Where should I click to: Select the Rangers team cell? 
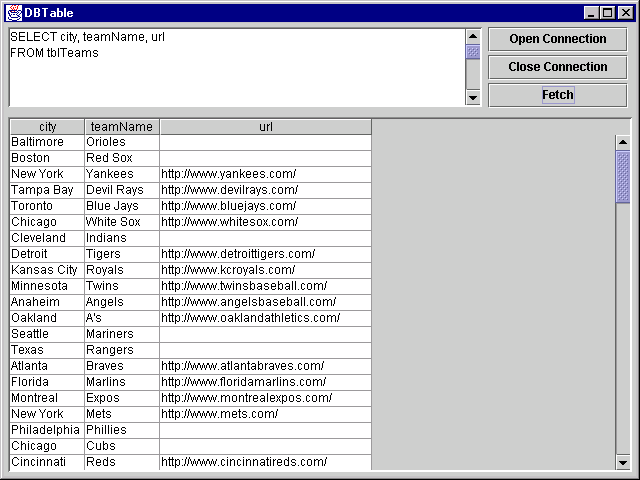pos(122,350)
